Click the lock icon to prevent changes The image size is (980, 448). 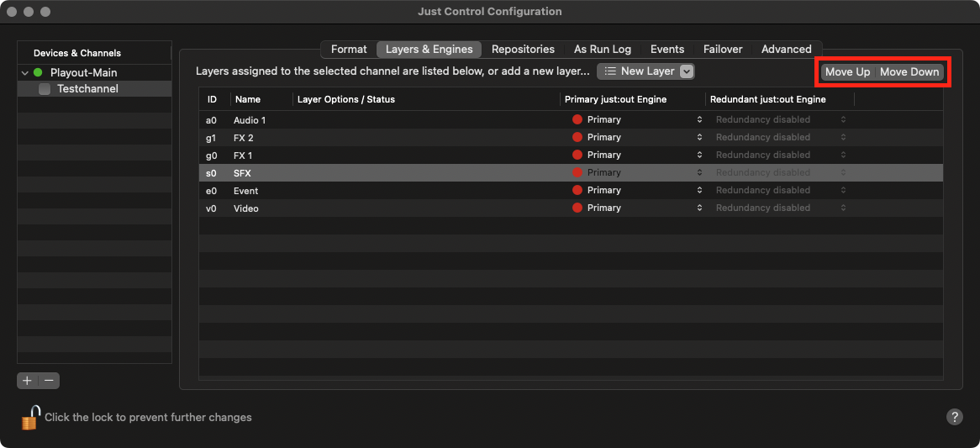click(30, 418)
